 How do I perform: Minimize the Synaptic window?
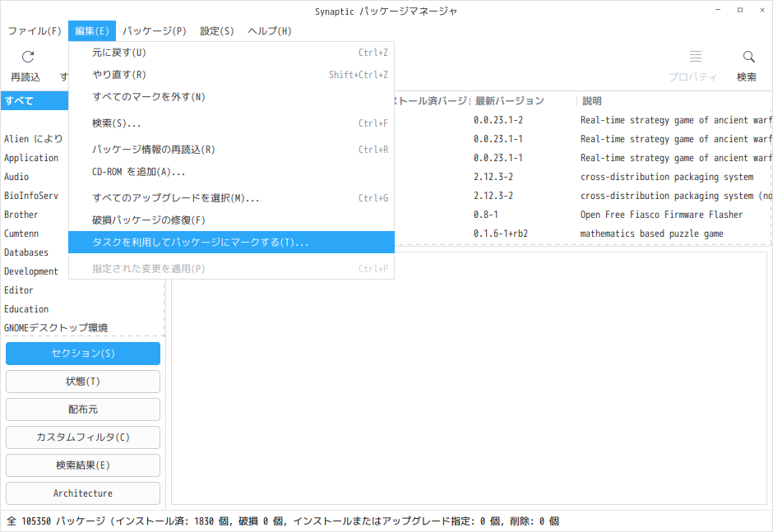(x=718, y=10)
